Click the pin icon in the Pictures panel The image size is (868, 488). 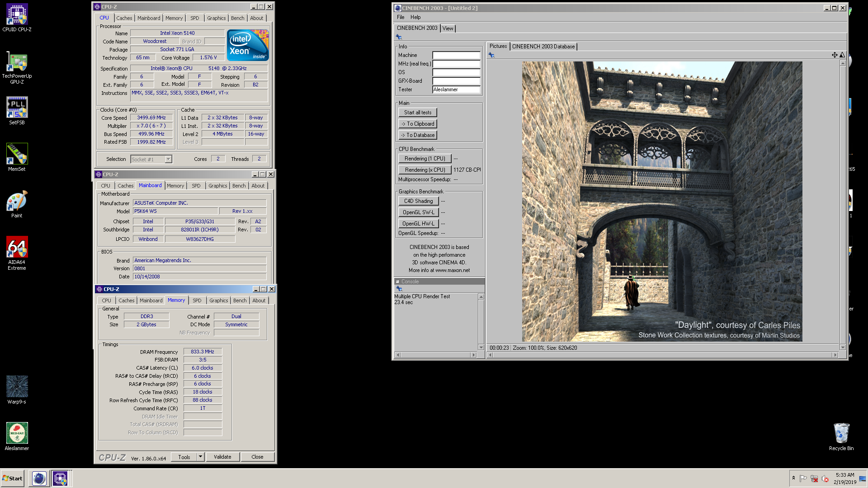tap(491, 55)
